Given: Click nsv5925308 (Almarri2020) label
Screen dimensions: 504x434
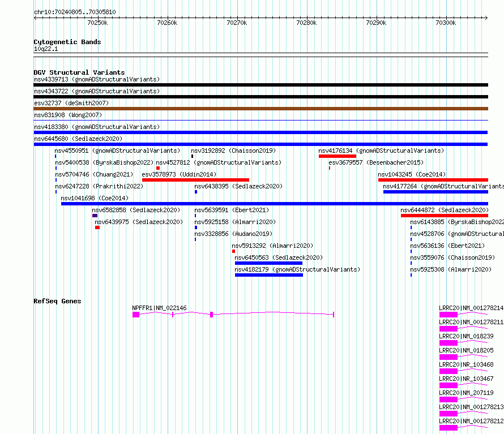Looking at the screenshot, I should click(x=451, y=269).
